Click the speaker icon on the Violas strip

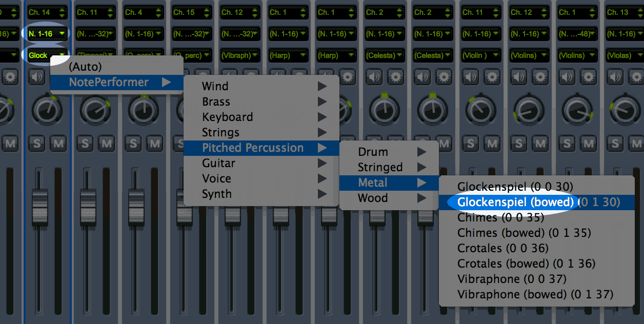(x=615, y=77)
